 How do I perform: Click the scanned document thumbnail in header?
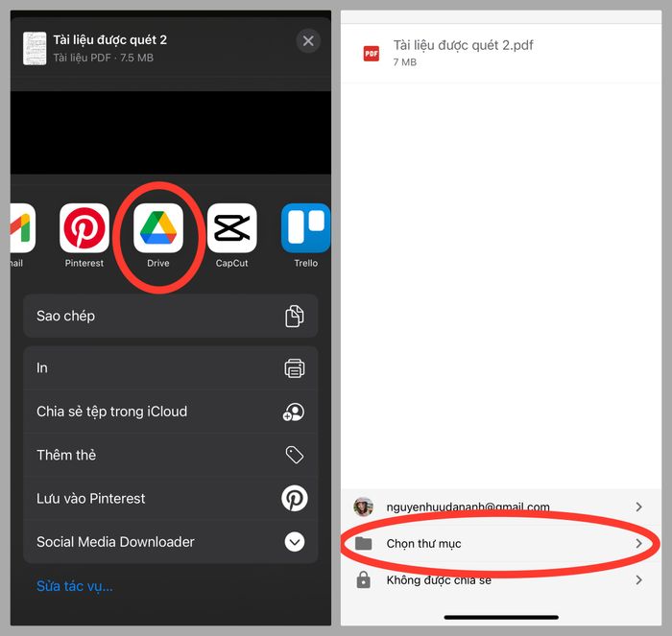(35, 48)
